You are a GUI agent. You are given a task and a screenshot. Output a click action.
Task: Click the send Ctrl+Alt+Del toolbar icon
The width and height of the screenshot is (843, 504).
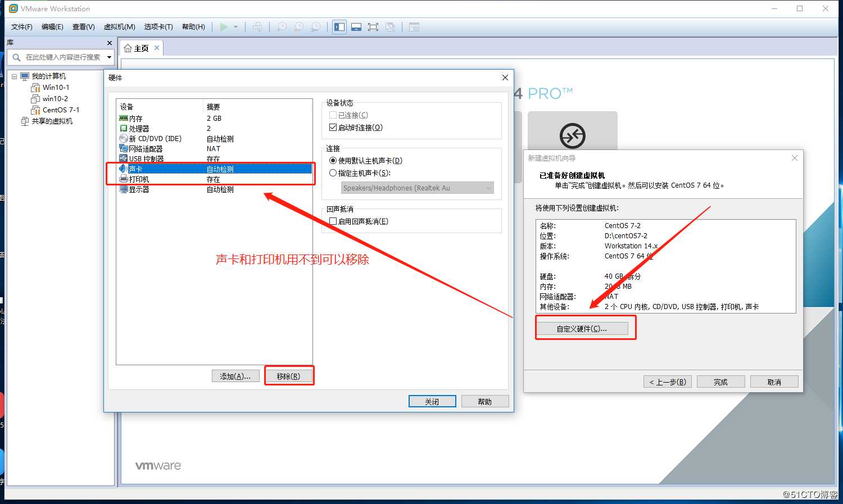click(x=257, y=27)
